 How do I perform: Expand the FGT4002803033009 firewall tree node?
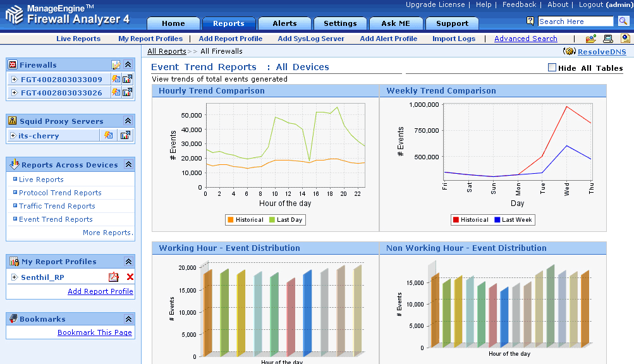pyautogui.click(x=14, y=79)
